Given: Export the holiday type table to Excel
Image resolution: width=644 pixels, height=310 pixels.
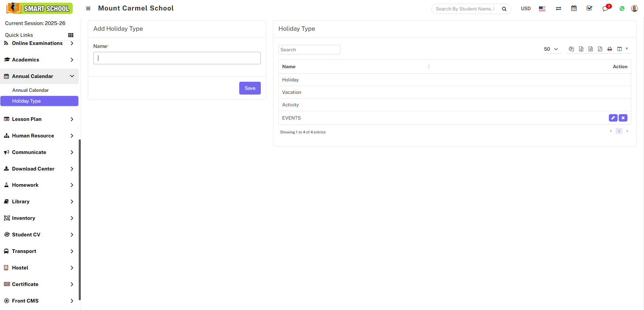Looking at the screenshot, I should coord(581,49).
